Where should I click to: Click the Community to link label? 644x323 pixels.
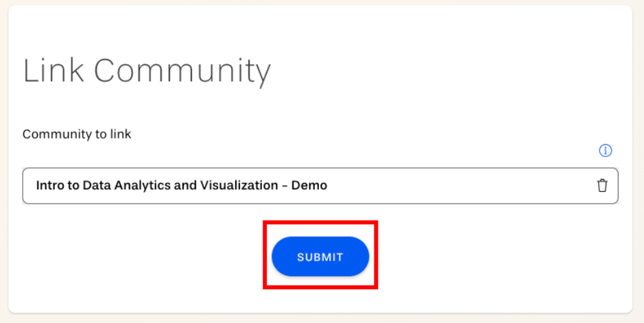pyautogui.click(x=77, y=134)
